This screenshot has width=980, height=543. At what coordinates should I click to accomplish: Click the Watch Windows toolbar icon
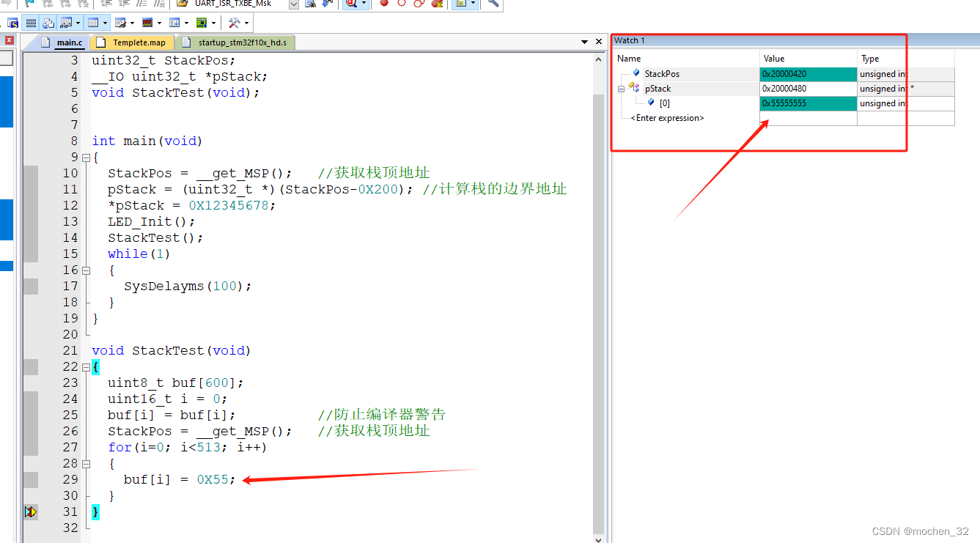pyautogui.click(x=66, y=23)
